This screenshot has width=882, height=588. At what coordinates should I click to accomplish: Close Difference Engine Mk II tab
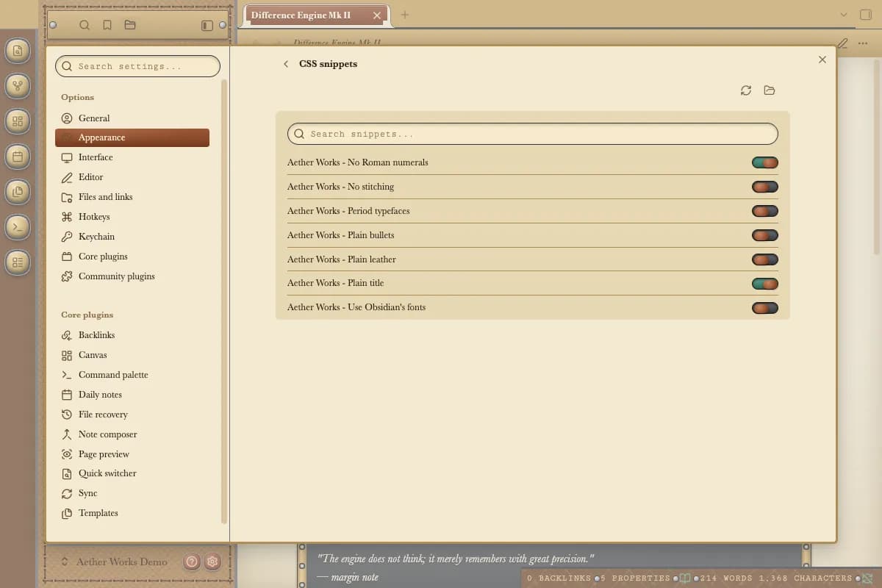(x=377, y=15)
